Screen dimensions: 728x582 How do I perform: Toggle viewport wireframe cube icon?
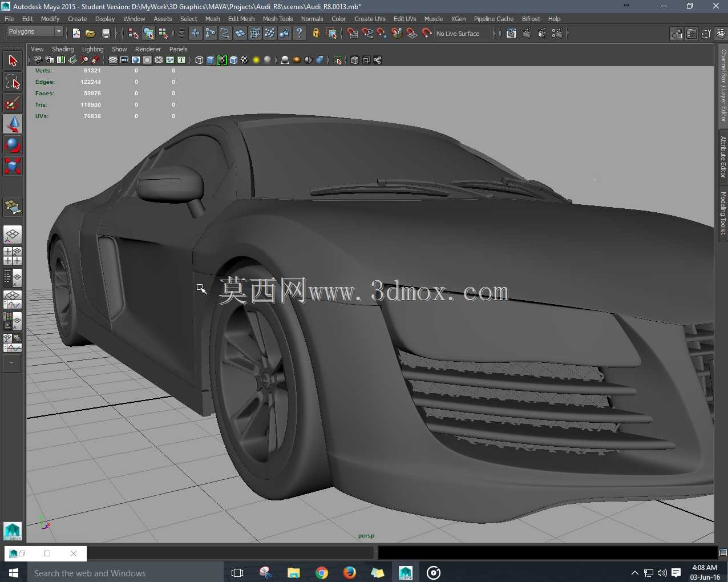click(x=199, y=60)
